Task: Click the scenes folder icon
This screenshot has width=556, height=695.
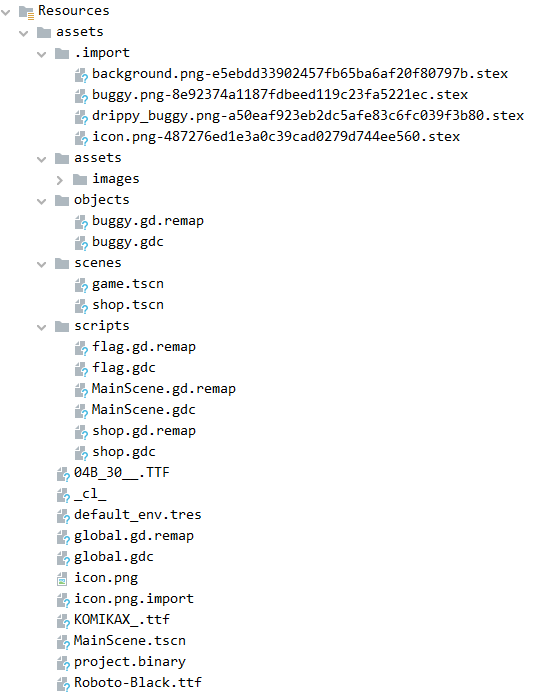Action: 62,264
